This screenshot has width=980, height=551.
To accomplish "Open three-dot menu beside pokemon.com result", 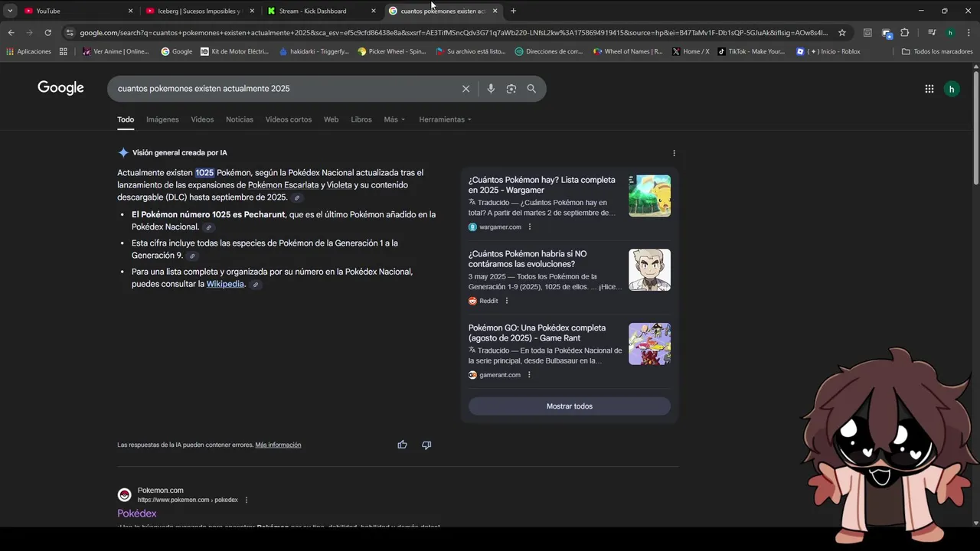I will [247, 500].
